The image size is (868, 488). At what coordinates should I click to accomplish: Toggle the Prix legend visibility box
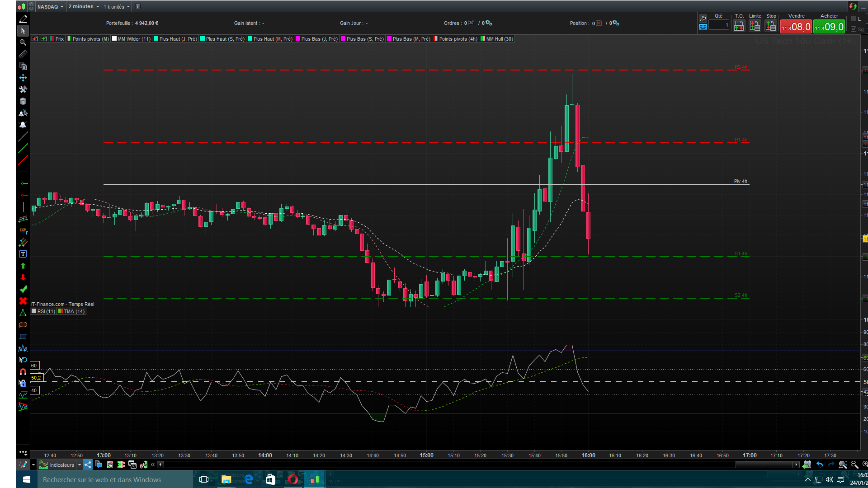pyautogui.click(x=52, y=39)
